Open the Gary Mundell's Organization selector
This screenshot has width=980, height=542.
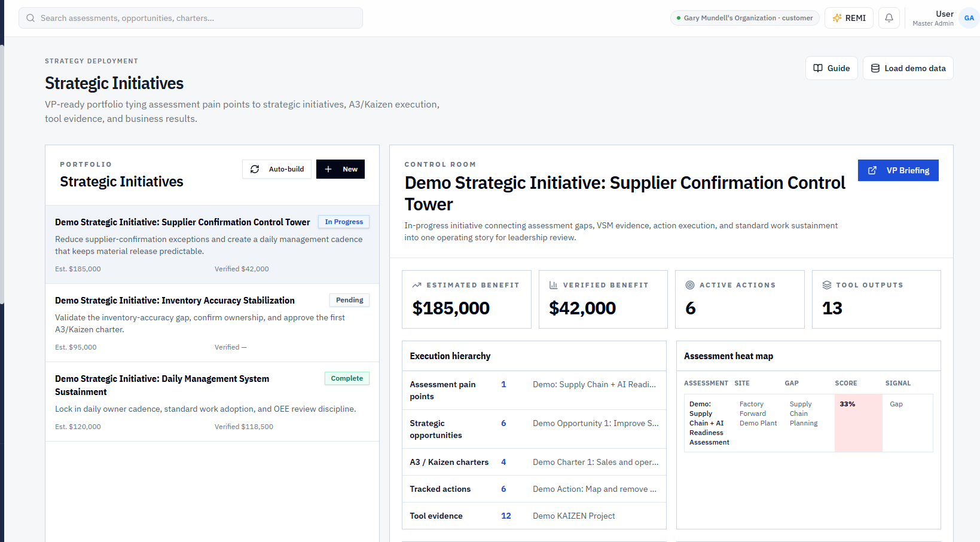coord(744,18)
